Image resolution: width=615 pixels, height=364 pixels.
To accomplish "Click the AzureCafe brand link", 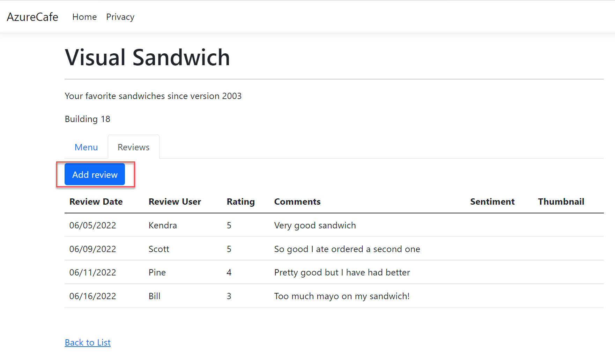I will click(32, 17).
